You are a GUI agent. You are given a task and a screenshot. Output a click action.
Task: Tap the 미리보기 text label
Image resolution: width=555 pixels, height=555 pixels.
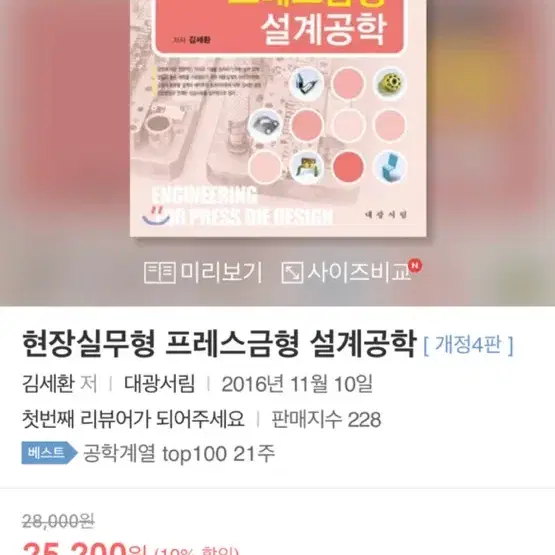pyautogui.click(x=222, y=273)
